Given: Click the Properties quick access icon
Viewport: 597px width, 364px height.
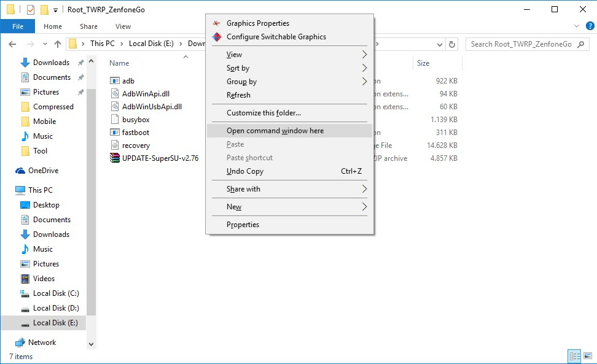Looking at the screenshot, I should [31, 9].
